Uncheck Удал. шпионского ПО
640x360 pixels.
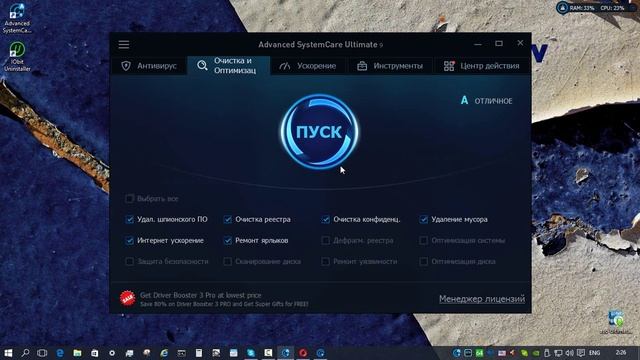[129, 220]
